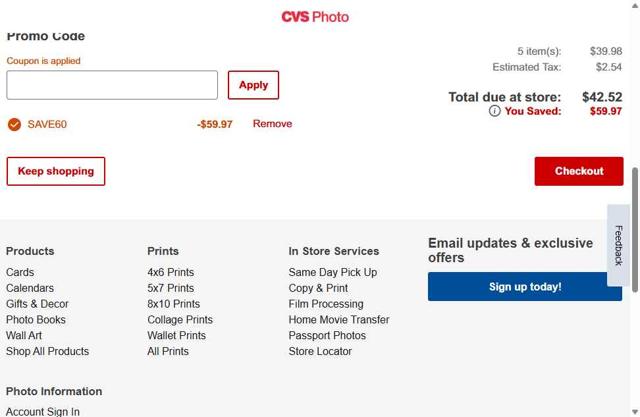
Task: Proceed with the Checkout button
Action: coord(579,171)
